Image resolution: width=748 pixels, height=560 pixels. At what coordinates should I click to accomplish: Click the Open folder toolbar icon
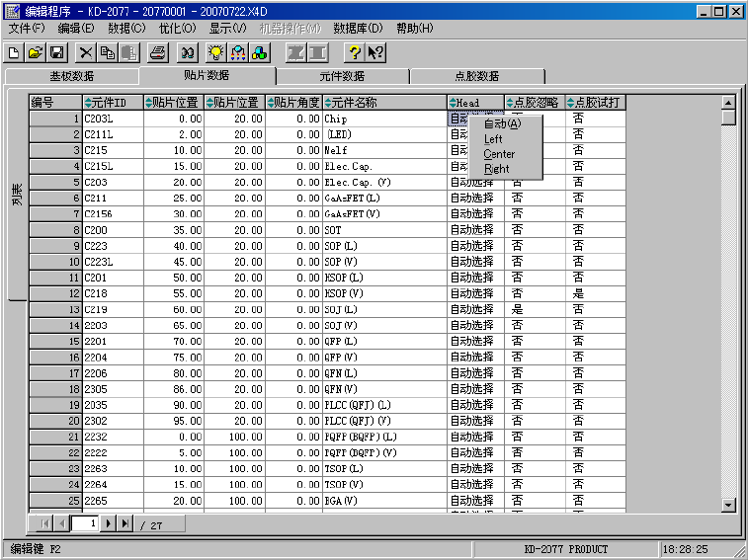coord(36,53)
